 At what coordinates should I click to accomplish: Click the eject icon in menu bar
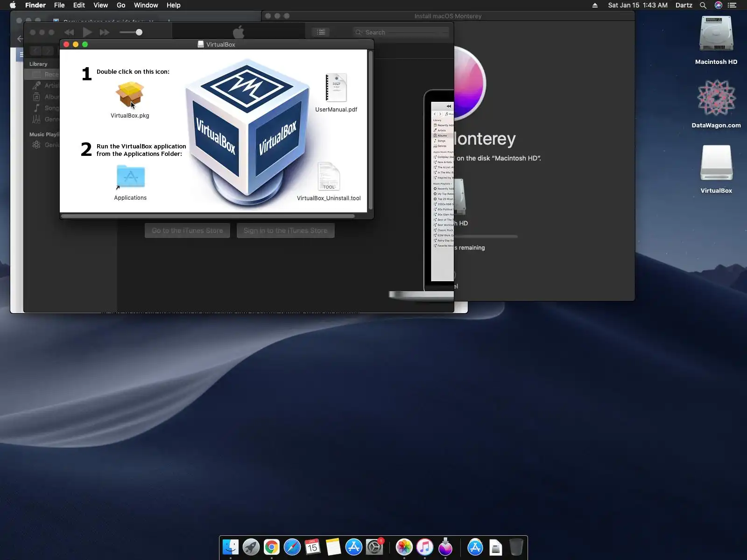click(595, 5)
